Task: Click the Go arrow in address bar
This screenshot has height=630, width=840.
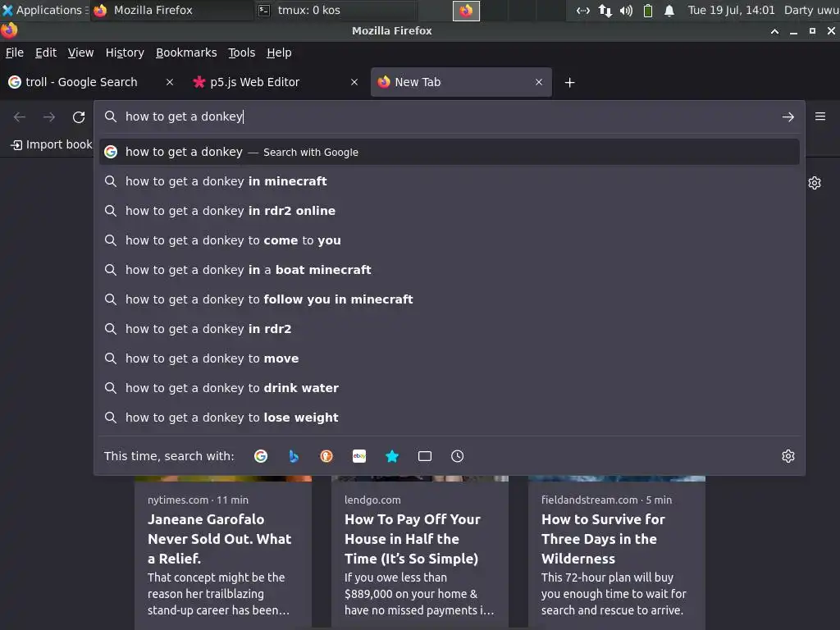Action: click(x=788, y=116)
